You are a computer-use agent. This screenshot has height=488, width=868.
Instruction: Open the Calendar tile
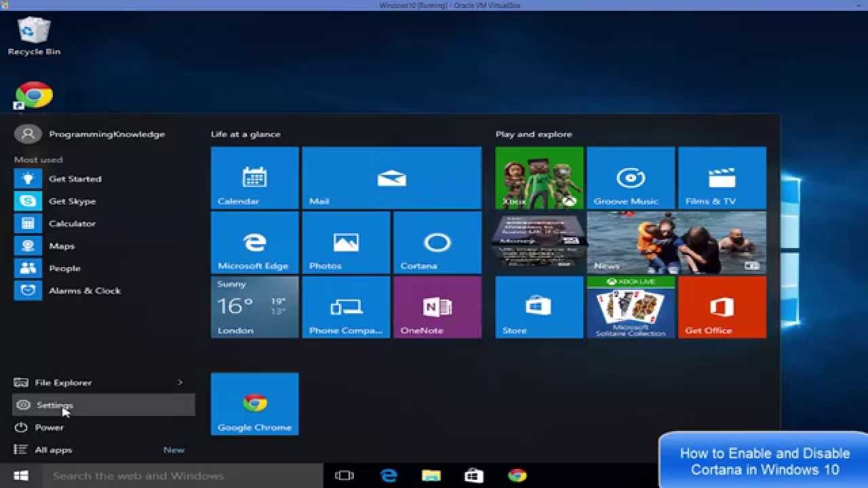(x=254, y=178)
